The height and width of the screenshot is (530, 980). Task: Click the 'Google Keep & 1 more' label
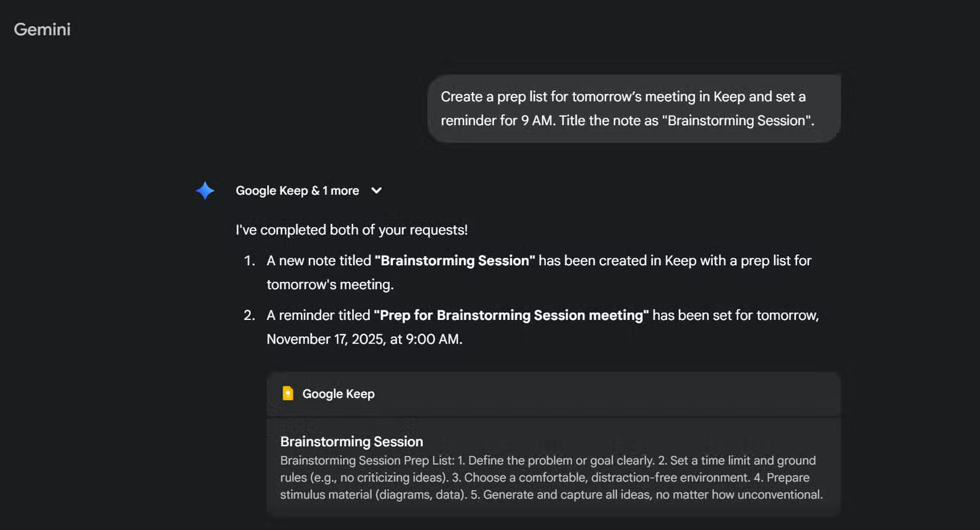pos(297,191)
